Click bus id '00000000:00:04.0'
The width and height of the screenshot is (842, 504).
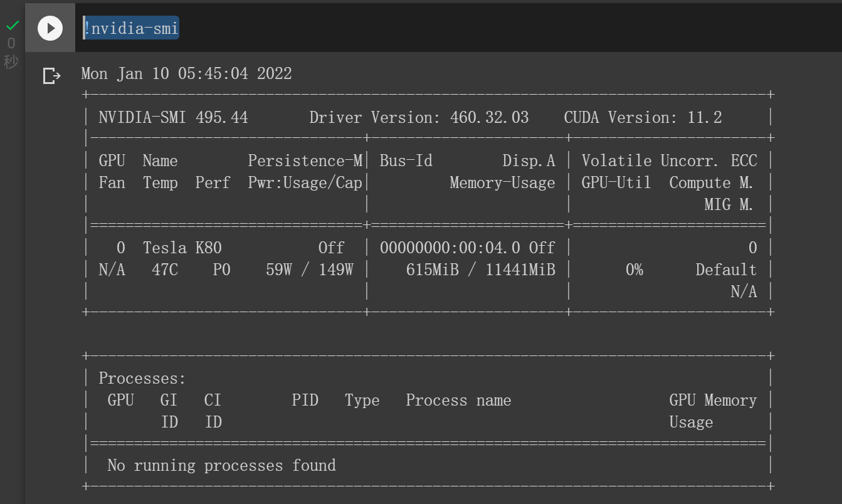(x=450, y=248)
